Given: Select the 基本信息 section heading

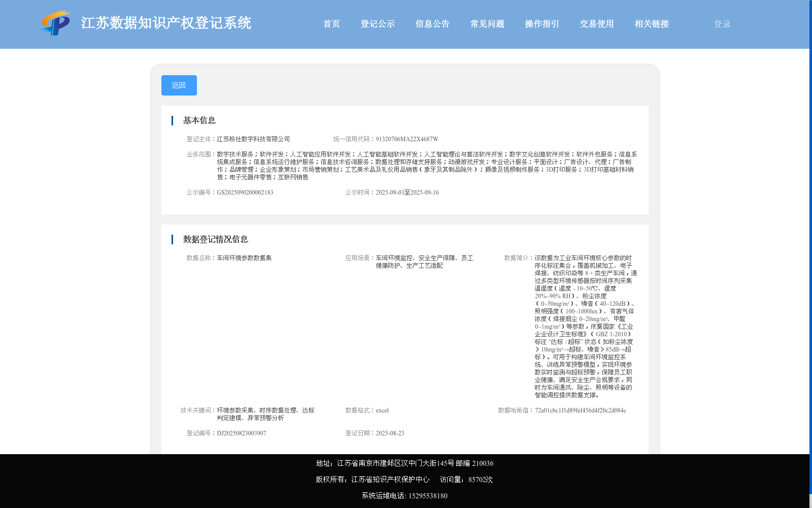Looking at the screenshot, I should (199, 120).
